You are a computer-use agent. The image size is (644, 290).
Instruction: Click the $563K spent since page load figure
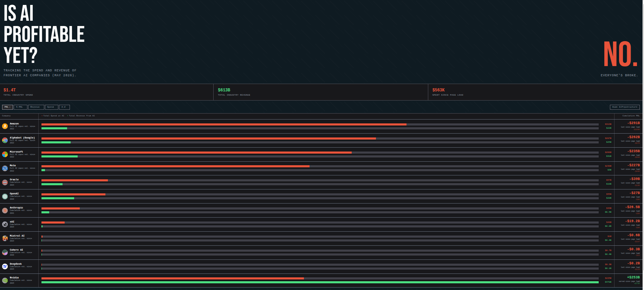tap(438, 90)
